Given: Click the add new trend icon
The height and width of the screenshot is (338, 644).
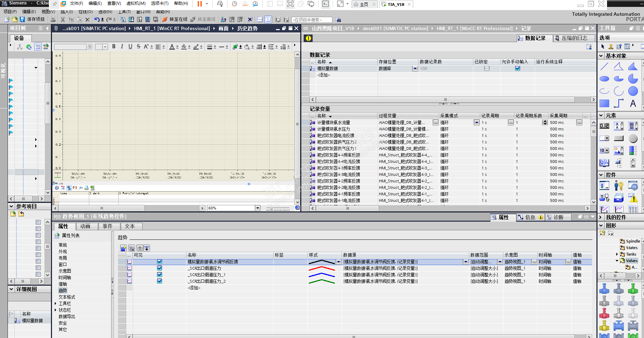Looking at the screenshot, I should [x=123, y=248].
